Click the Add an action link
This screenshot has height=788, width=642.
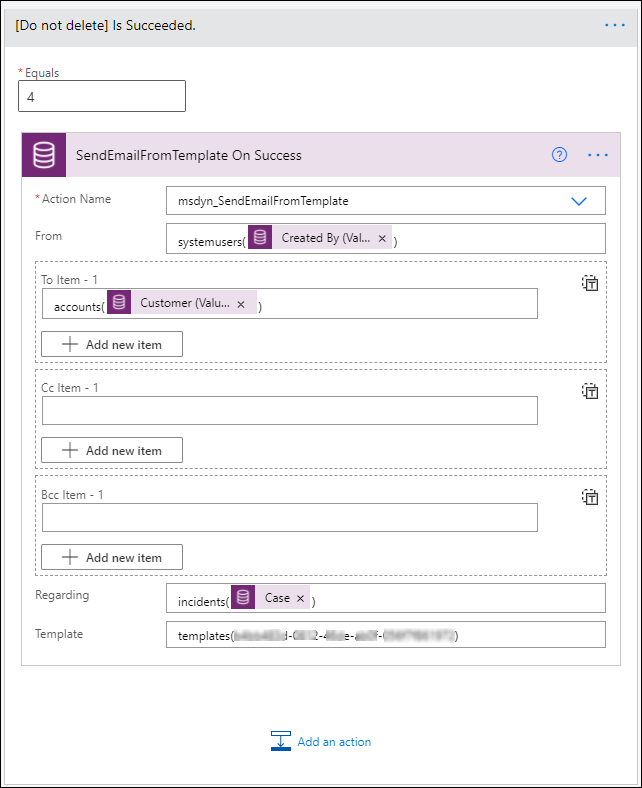tap(321, 741)
